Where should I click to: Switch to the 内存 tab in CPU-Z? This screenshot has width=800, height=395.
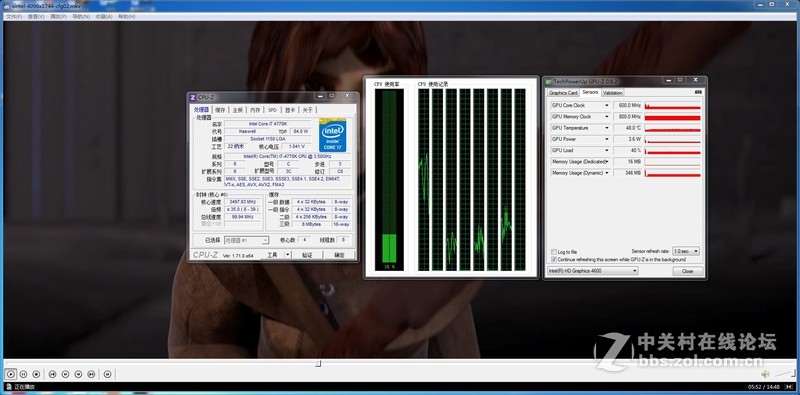coord(255,110)
